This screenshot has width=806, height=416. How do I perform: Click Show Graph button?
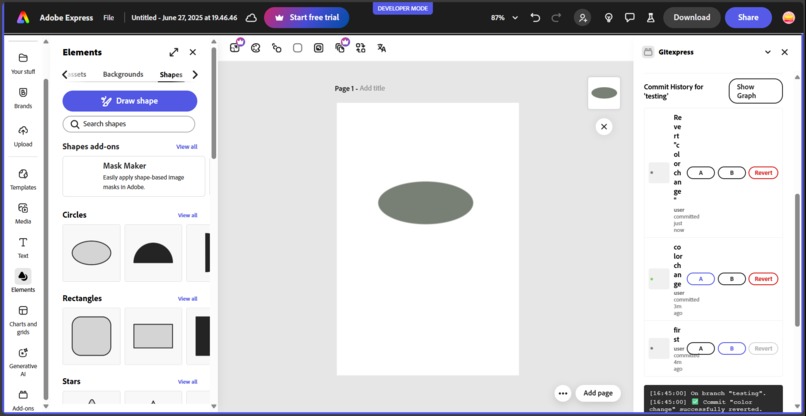[x=755, y=91]
